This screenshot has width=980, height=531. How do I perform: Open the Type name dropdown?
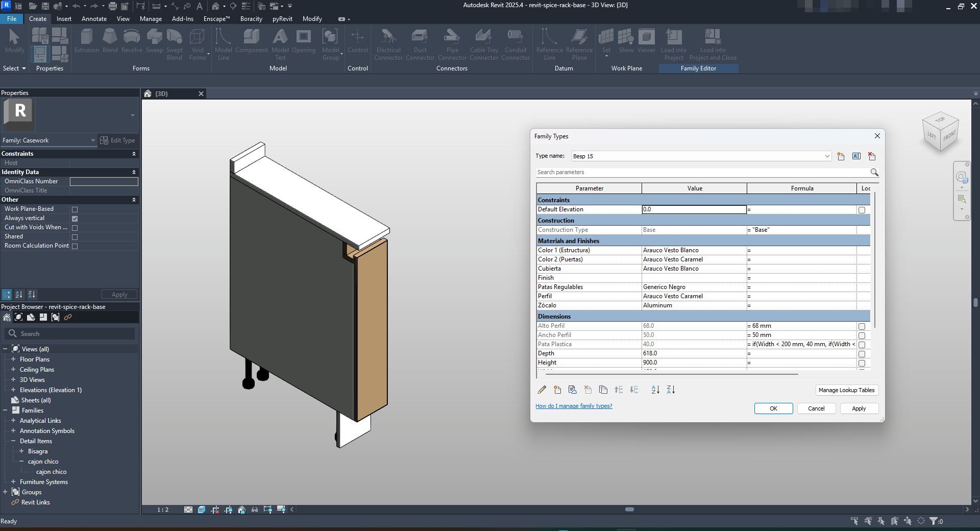[x=827, y=156]
